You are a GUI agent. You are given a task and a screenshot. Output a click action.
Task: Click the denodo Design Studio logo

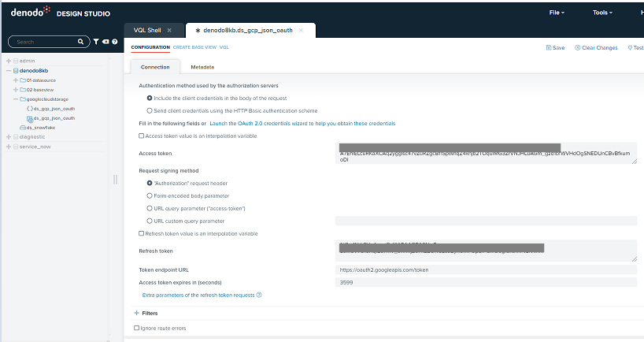click(60, 13)
